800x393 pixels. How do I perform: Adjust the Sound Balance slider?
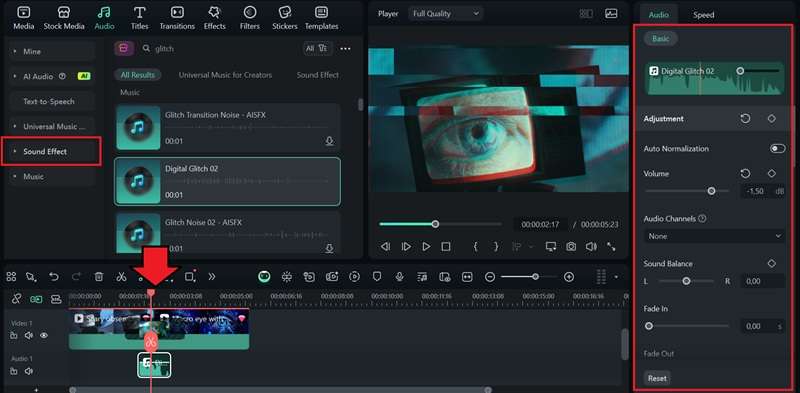(x=686, y=281)
